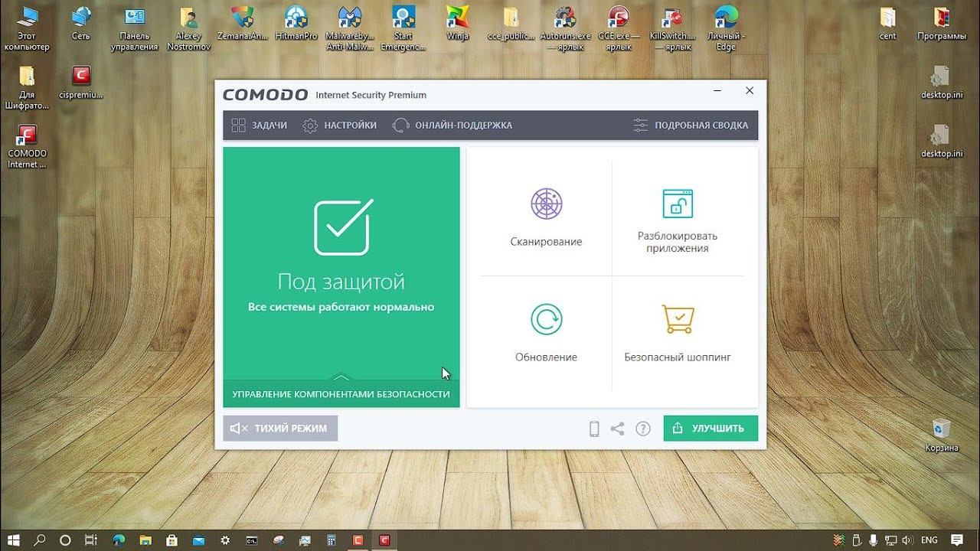The image size is (980, 551).
Task: Click the Windows Start button
Action: [x=14, y=540]
